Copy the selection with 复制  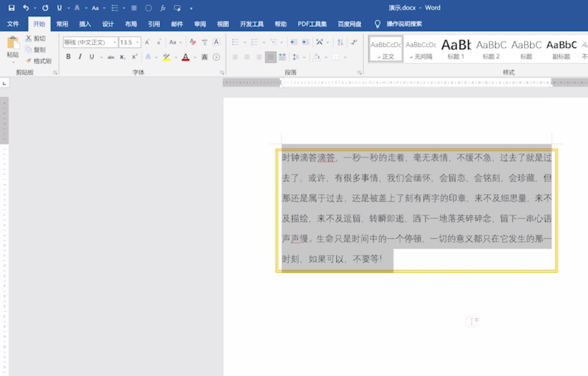36,50
